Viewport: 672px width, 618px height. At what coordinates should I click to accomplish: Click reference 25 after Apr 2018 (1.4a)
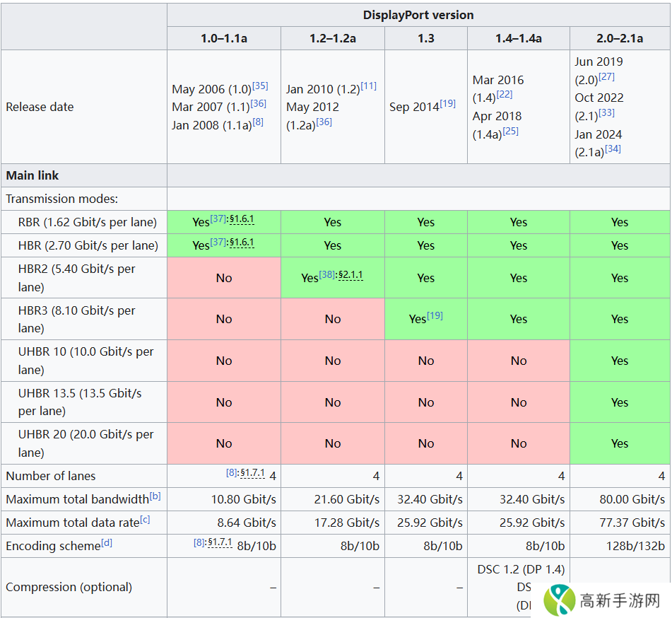tap(510, 131)
